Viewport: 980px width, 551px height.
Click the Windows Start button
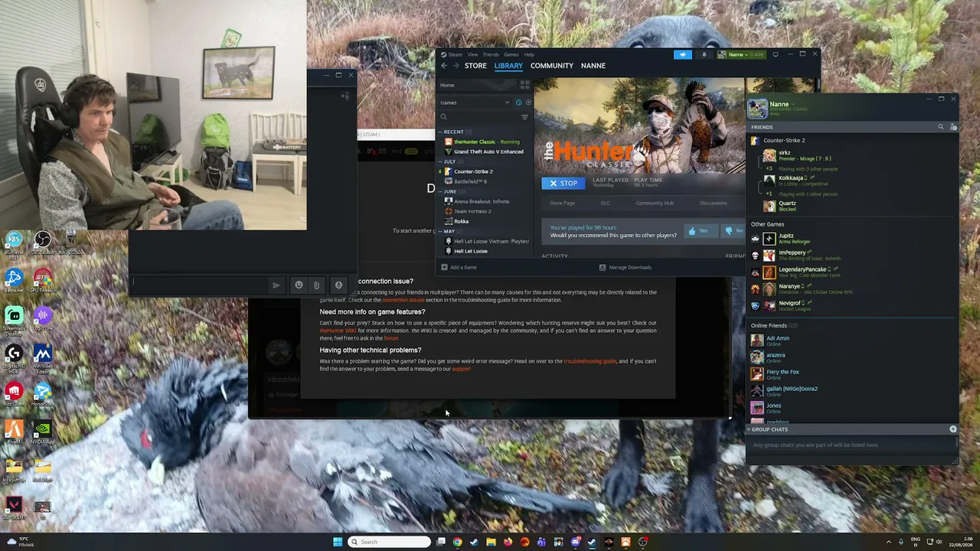click(338, 542)
